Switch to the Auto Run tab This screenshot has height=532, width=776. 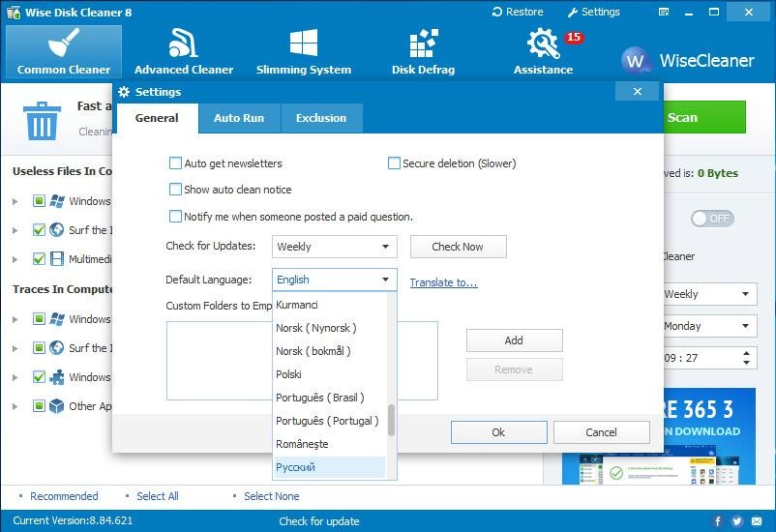tap(239, 118)
